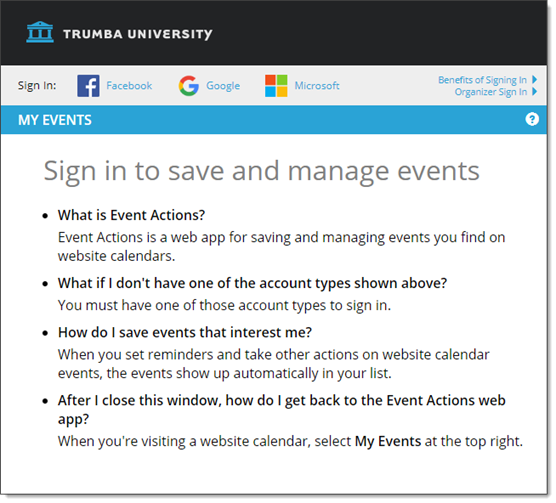
Task: Click the 'Event Actions is a web app' answer text
Action: click(x=282, y=247)
